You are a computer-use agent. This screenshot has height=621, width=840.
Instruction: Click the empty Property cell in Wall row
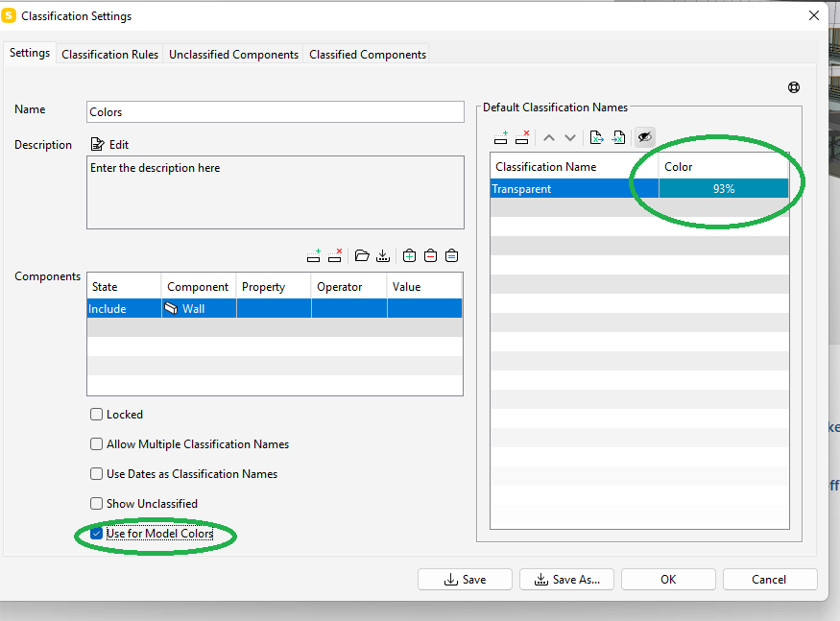coord(274,309)
